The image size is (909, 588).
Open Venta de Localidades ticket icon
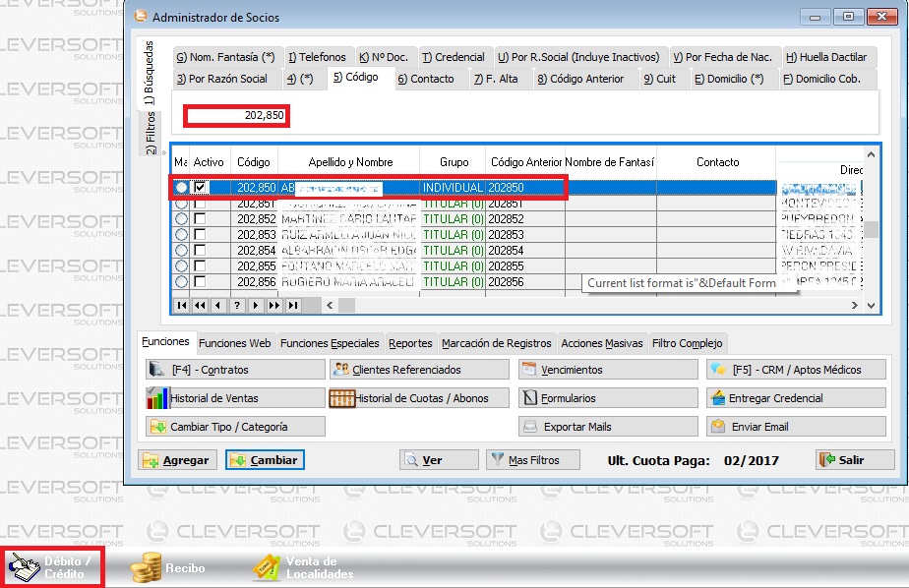click(x=266, y=567)
